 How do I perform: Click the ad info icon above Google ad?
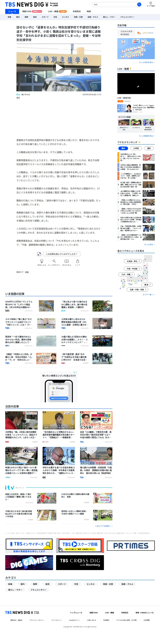75,372
